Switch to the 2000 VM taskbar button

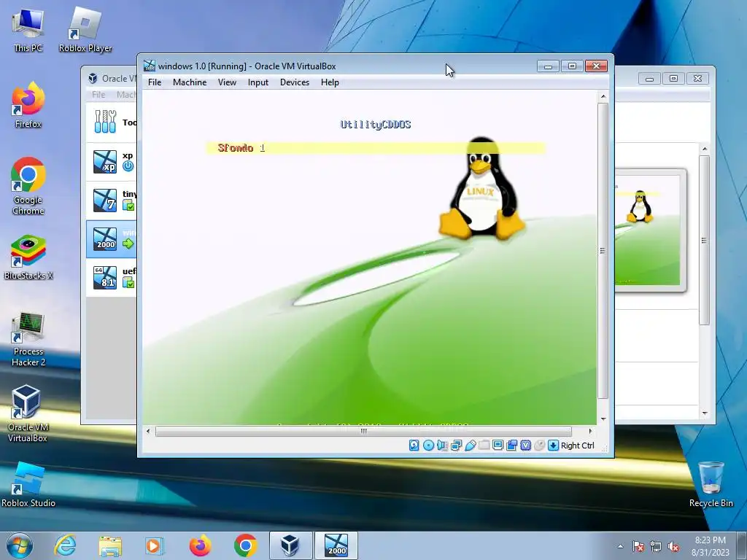pos(336,545)
